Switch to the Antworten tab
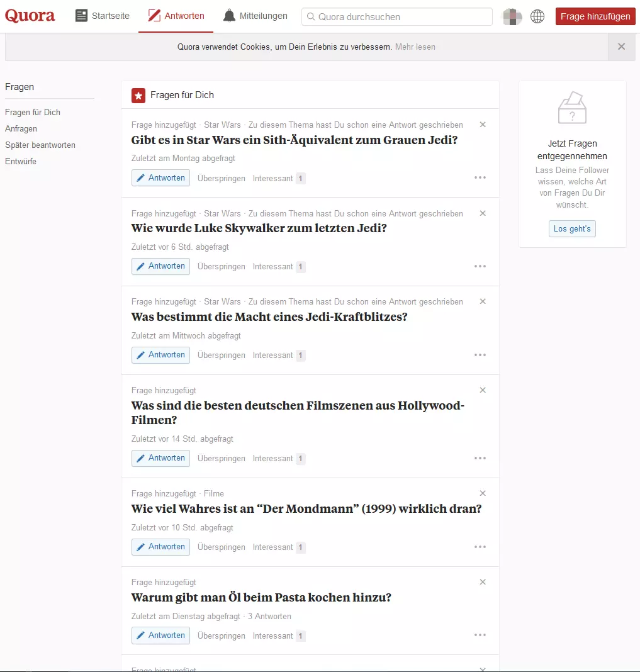640x672 pixels. [176, 16]
